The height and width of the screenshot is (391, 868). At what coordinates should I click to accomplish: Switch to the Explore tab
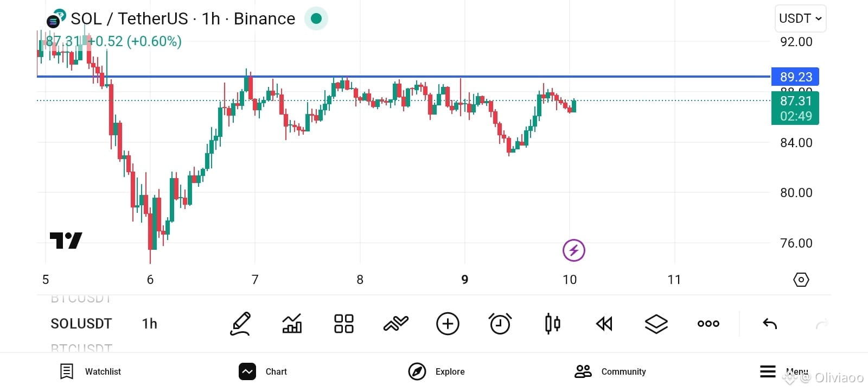(437, 371)
